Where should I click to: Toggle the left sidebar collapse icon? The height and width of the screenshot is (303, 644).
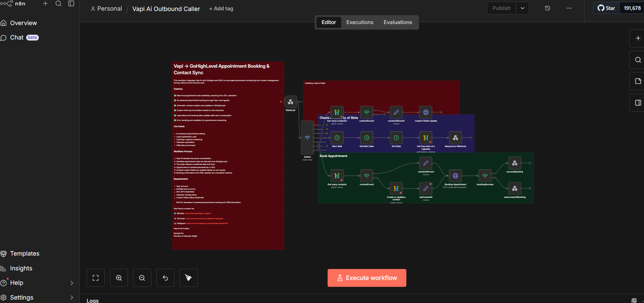pyautogui.click(x=71, y=4)
